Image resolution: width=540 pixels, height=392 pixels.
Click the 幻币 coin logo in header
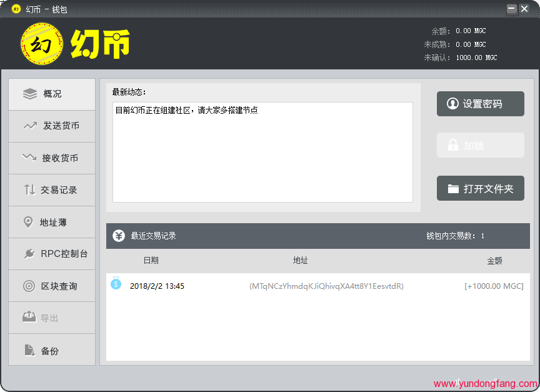tap(42, 44)
